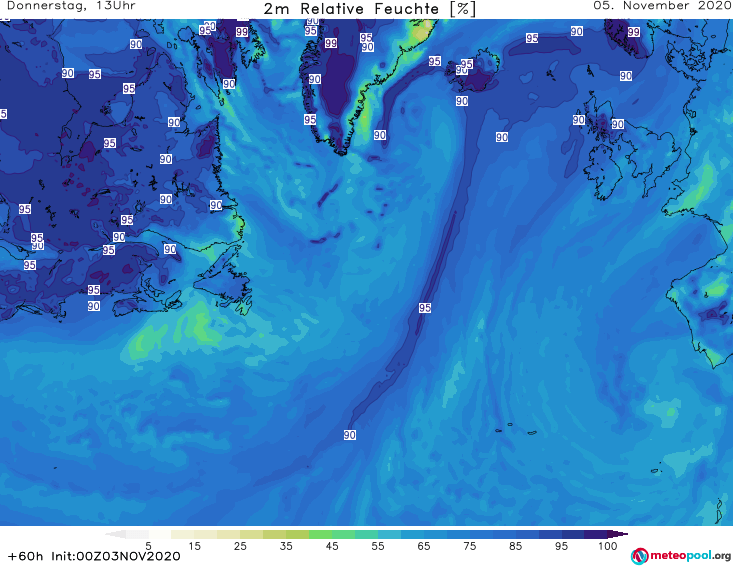This screenshot has height=566, width=733.
Task: Click the '45' tick label on the legend
Action: tap(332, 545)
